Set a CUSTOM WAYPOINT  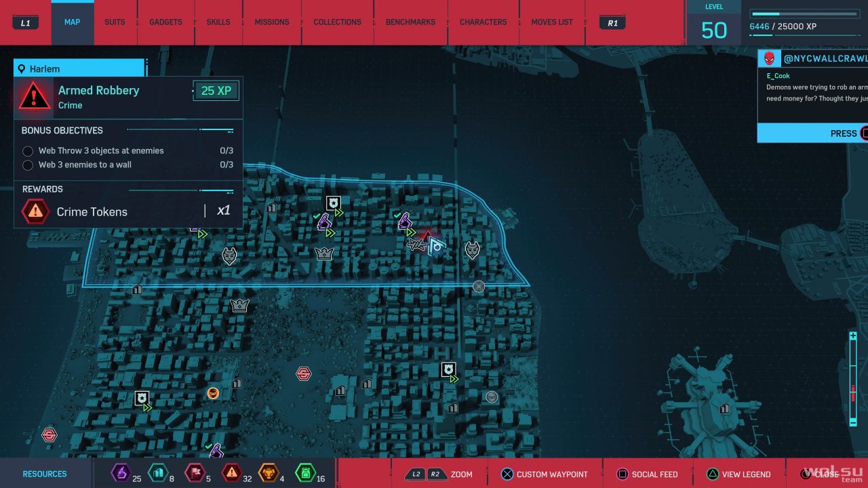pyautogui.click(x=545, y=474)
